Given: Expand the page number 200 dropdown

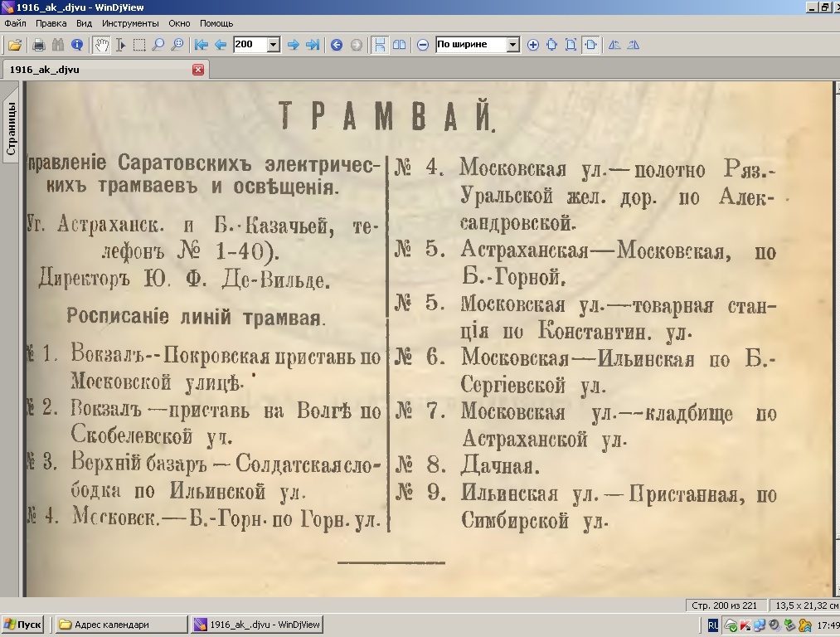Looking at the screenshot, I should [274, 45].
